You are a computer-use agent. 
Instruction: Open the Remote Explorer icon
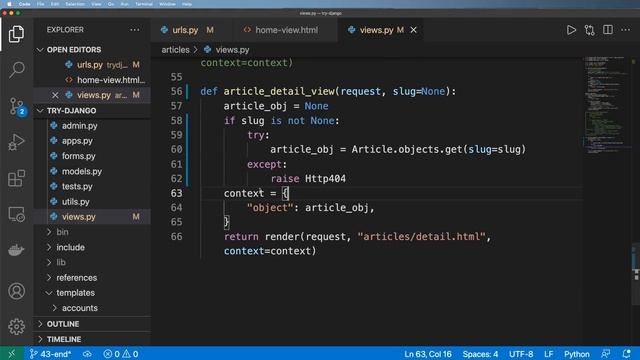pyautogui.click(x=16, y=214)
